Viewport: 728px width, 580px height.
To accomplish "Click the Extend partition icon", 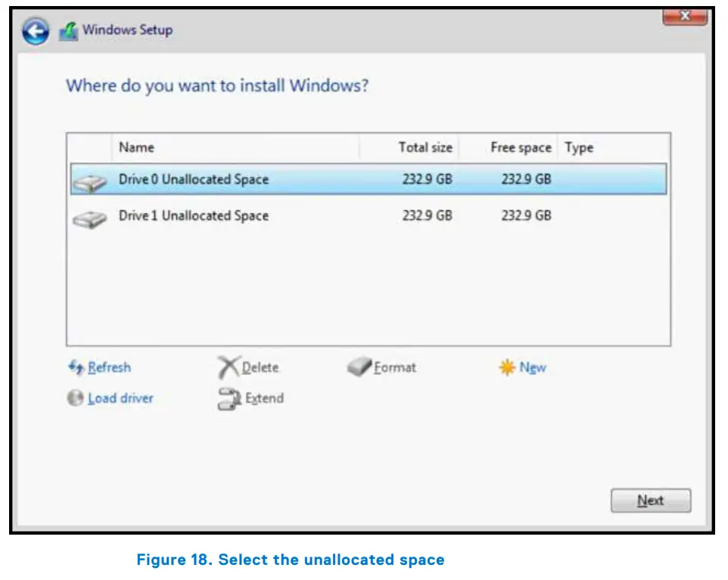I will click(227, 398).
